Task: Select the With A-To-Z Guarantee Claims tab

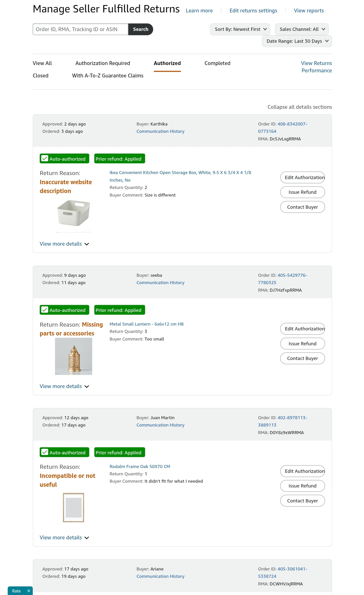Action: click(x=108, y=76)
